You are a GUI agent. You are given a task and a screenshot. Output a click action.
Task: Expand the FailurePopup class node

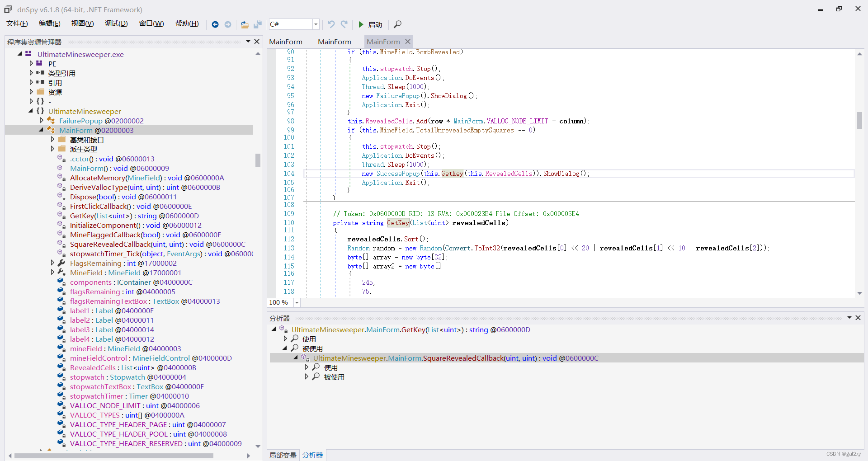point(42,120)
